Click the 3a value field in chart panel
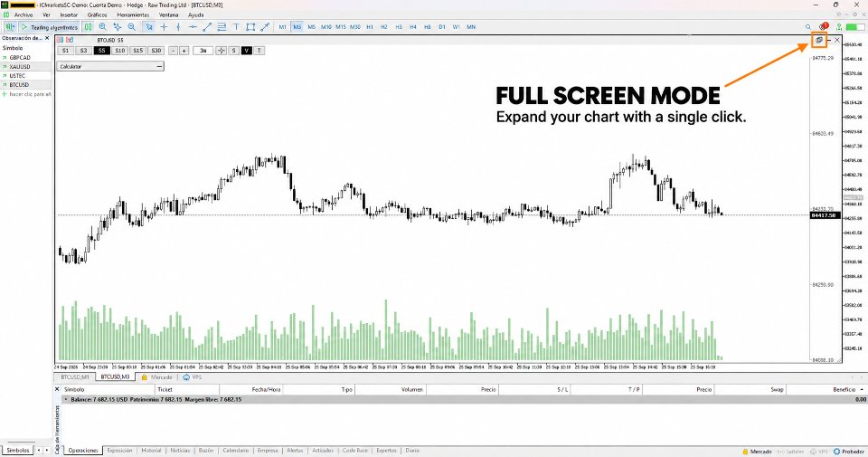868x457 pixels. [203, 51]
